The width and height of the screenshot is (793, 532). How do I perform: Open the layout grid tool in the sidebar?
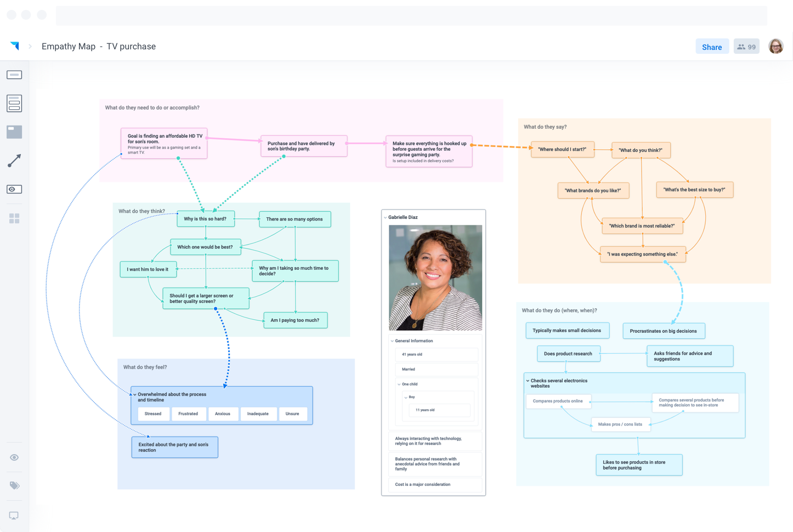[14, 218]
